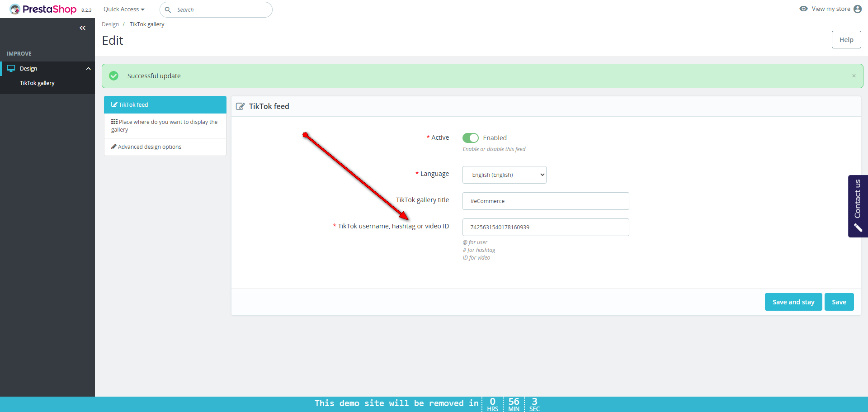Toggle the Active feed switch
The image size is (868, 412).
[471, 138]
